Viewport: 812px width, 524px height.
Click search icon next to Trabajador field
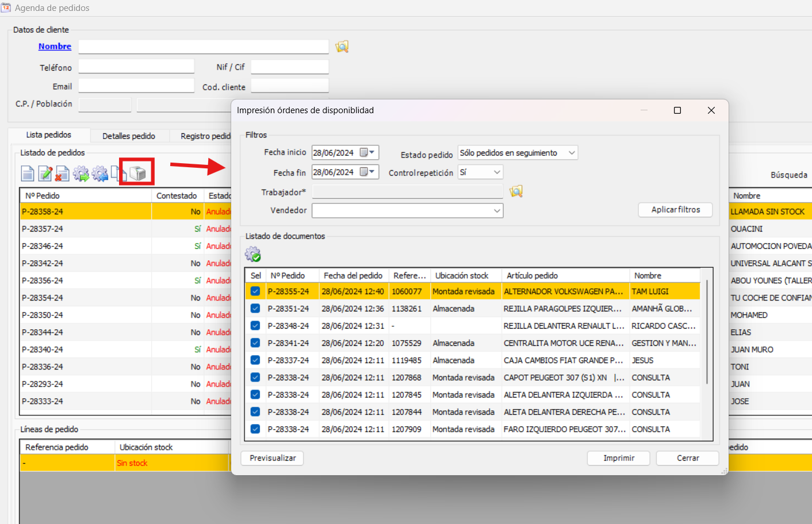pos(516,191)
